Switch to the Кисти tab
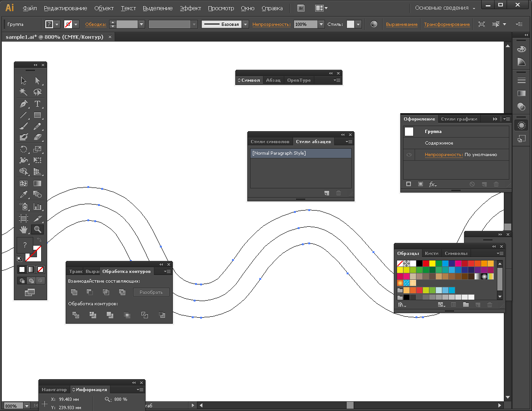Viewport: 532px width, 411px height. click(x=432, y=254)
